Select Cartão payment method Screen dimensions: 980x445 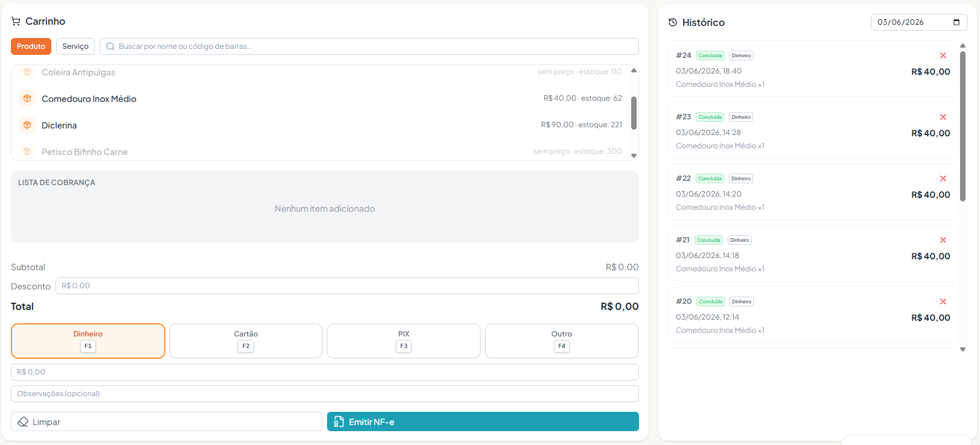246,341
